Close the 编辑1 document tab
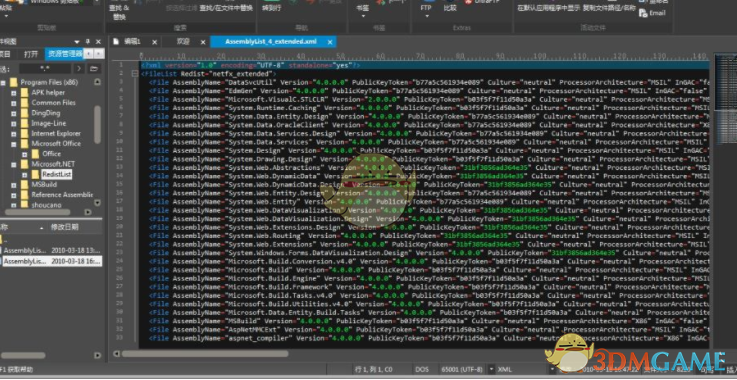The height and width of the screenshot is (380, 737). click(x=154, y=42)
